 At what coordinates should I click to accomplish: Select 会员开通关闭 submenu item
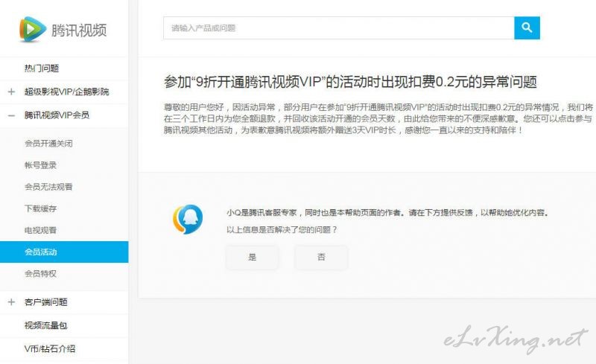tap(48, 143)
